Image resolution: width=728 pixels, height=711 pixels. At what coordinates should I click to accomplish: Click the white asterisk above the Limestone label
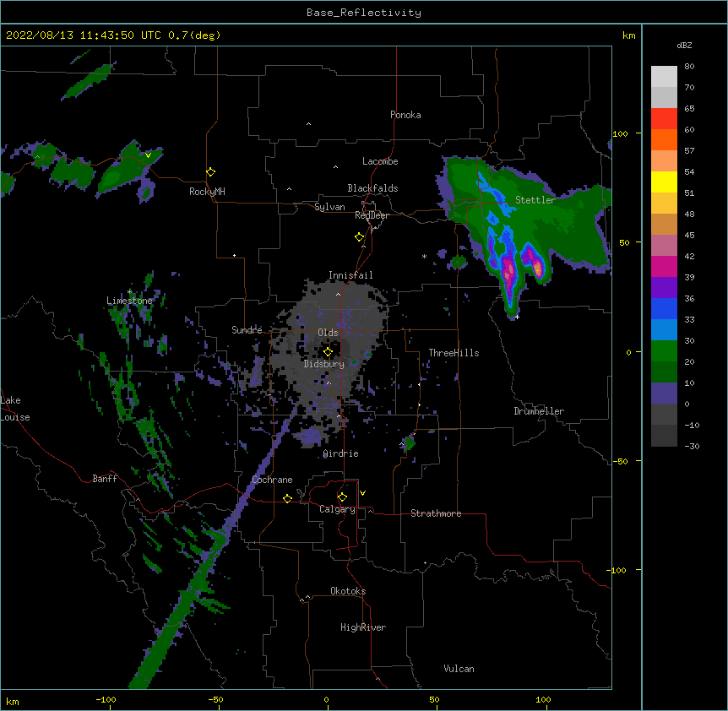[x=130, y=292]
